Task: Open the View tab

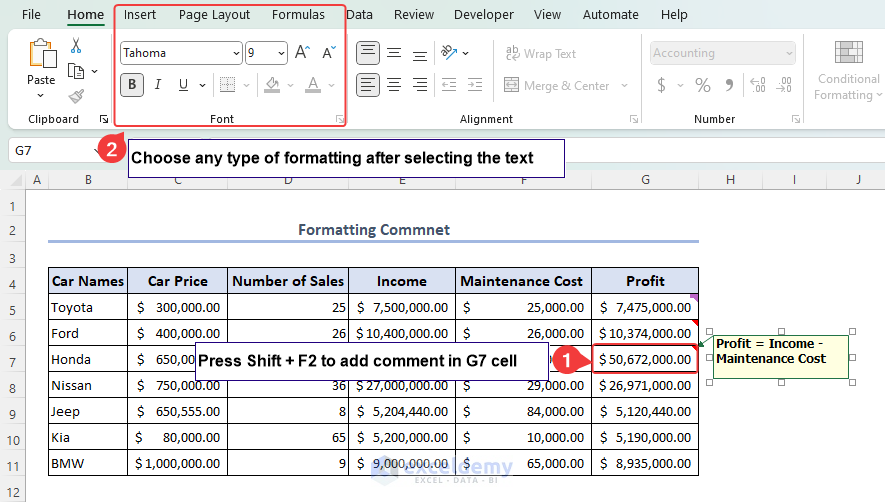Action: [547, 15]
